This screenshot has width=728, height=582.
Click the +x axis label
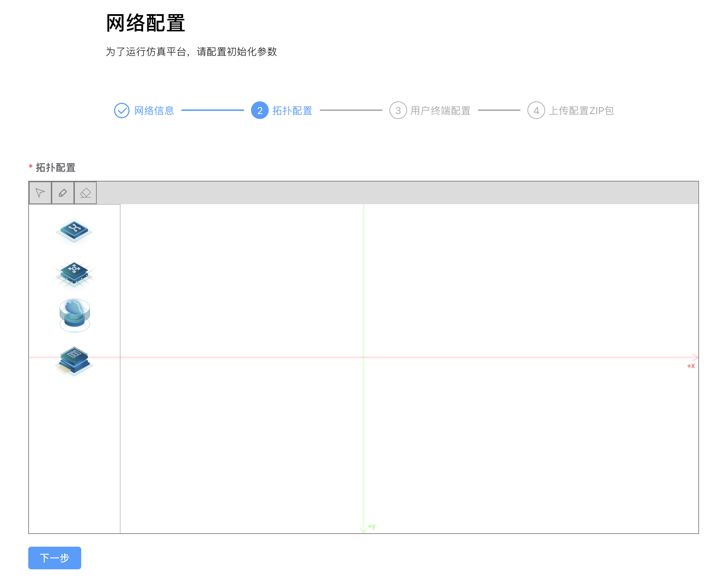tap(691, 366)
